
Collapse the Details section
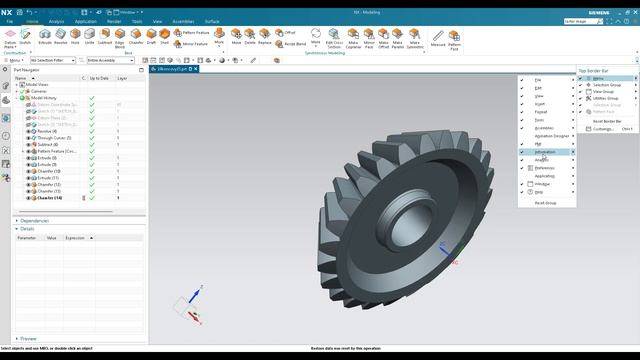click(x=17, y=229)
